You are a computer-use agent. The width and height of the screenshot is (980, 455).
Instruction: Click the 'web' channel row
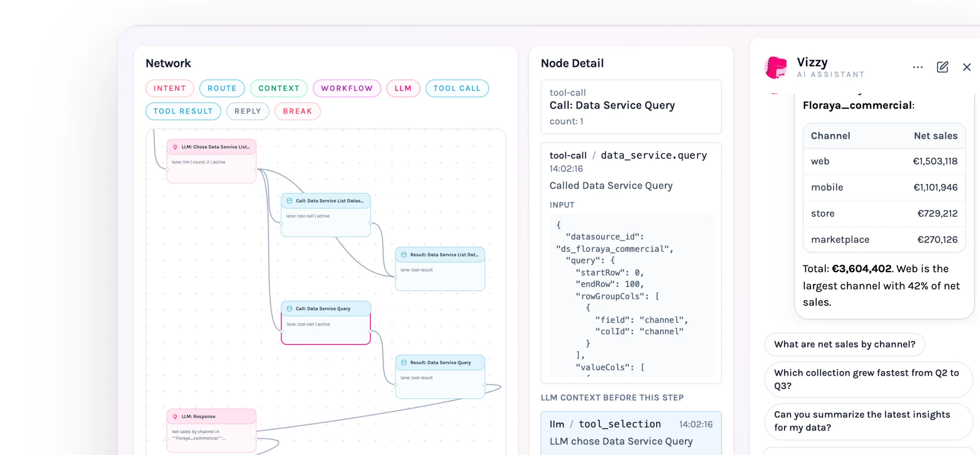(884, 161)
